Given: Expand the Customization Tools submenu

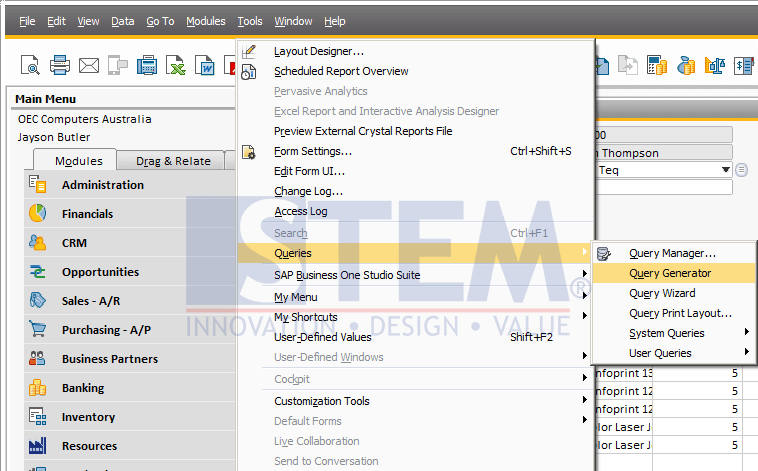Looking at the screenshot, I should pos(416,401).
